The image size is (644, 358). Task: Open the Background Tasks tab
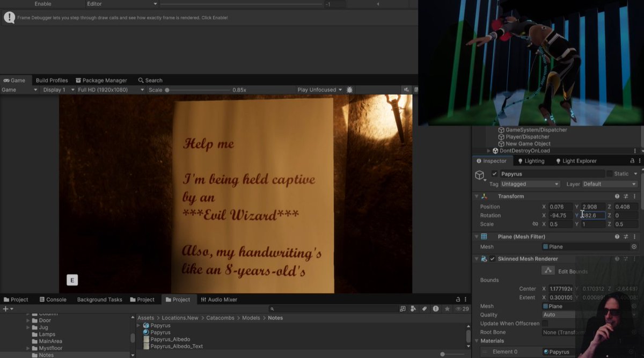coord(100,299)
